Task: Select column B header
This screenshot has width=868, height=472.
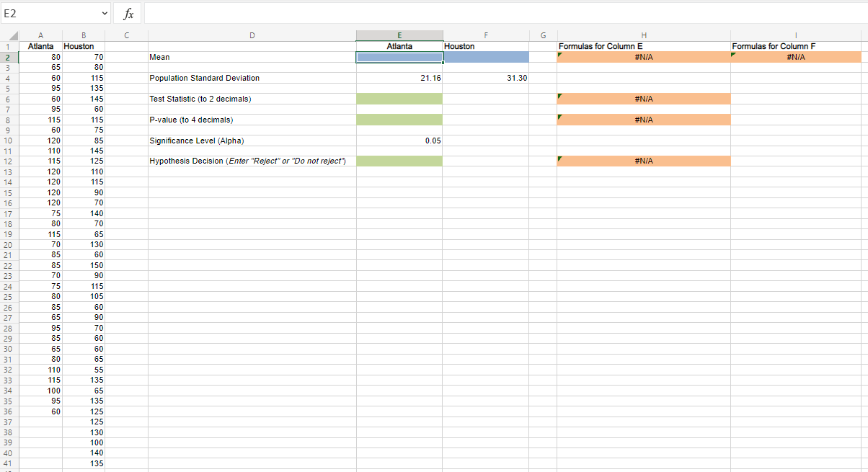Action: (84, 36)
